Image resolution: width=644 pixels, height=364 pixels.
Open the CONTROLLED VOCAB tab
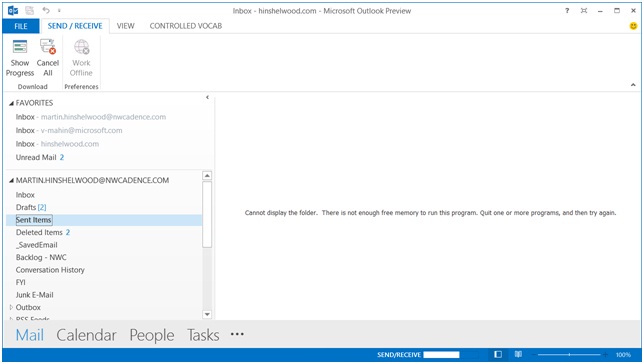click(x=186, y=26)
